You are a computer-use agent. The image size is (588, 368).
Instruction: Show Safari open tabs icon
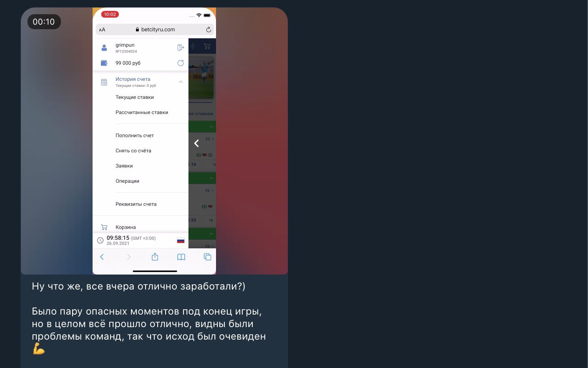pyautogui.click(x=207, y=257)
